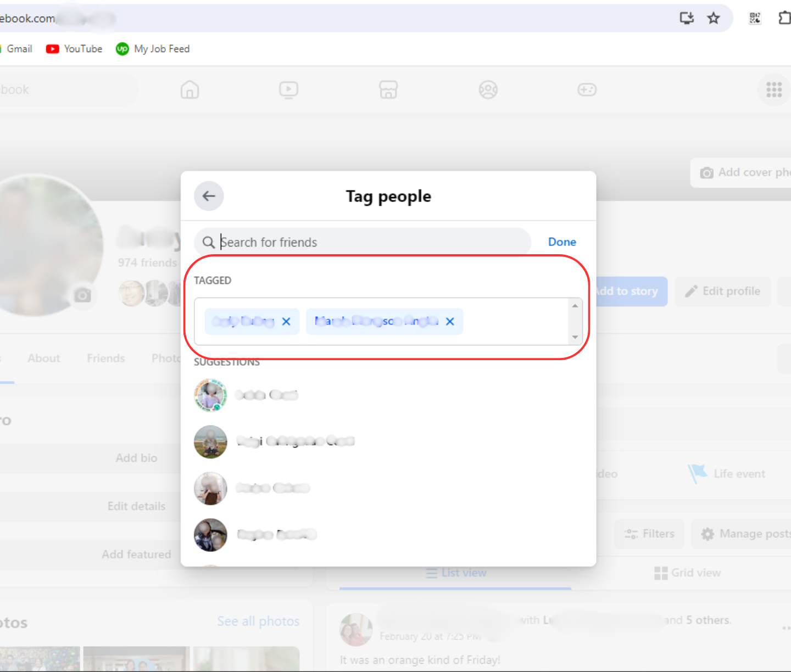Open the 974 friends link
This screenshot has width=791, height=672.
coord(147,263)
